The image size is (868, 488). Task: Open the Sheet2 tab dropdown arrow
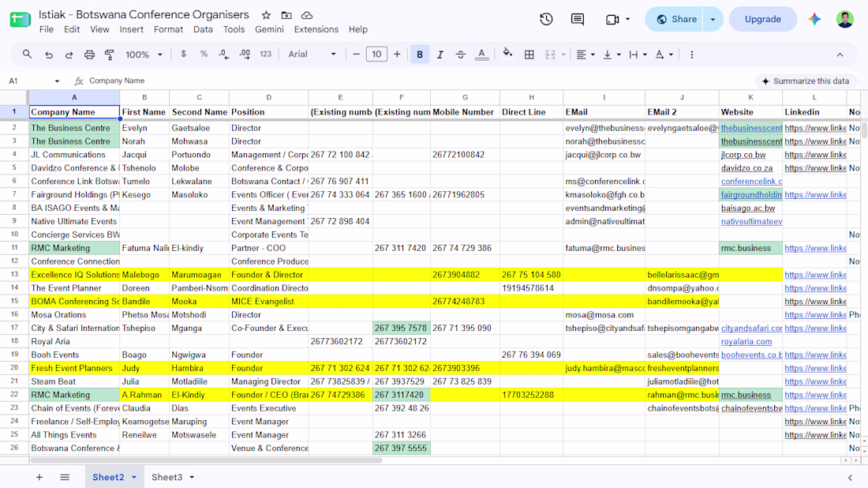tap(134, 477)
